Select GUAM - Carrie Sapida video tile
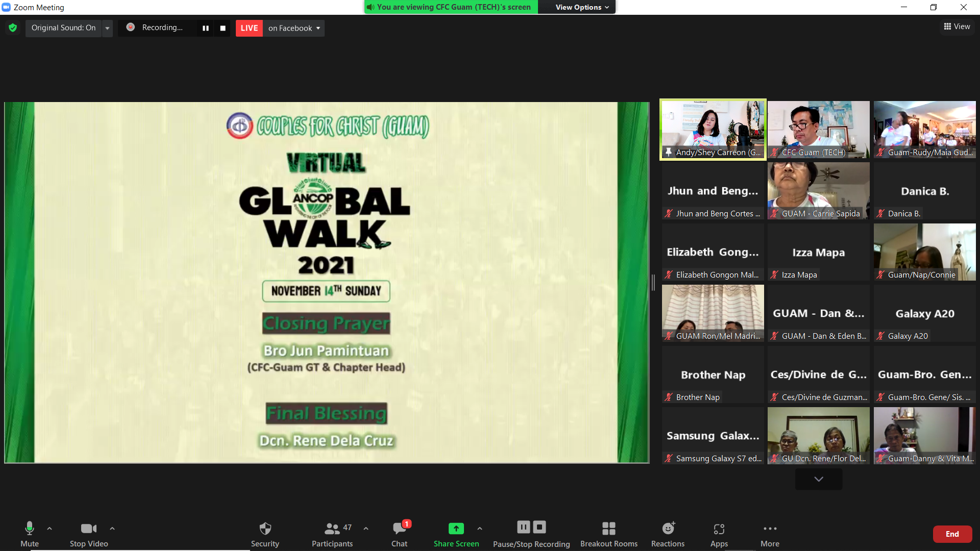This screenshot has width=980, height=551. coord(818,191)
